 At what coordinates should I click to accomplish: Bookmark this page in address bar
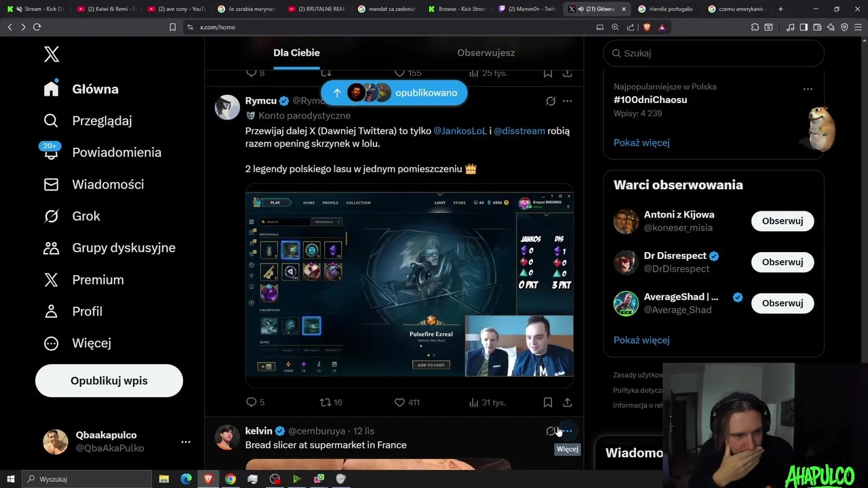[x=172, y=27]
